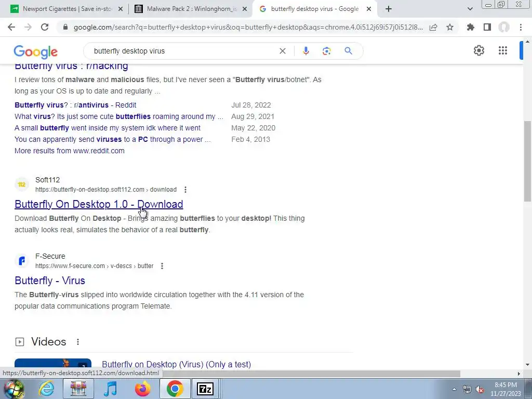
Task: Open Chrome's three-dot menu
Action: pyautogui.click(x=521, y=27)
